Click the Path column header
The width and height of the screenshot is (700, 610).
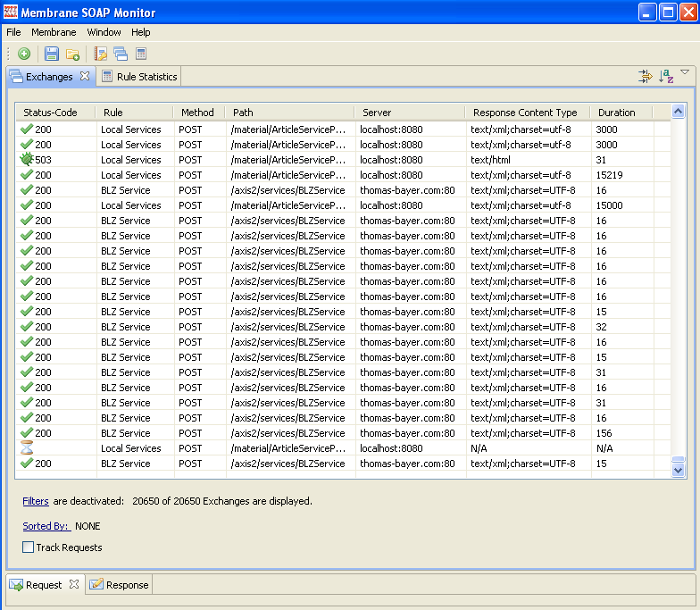pos(289,113)
